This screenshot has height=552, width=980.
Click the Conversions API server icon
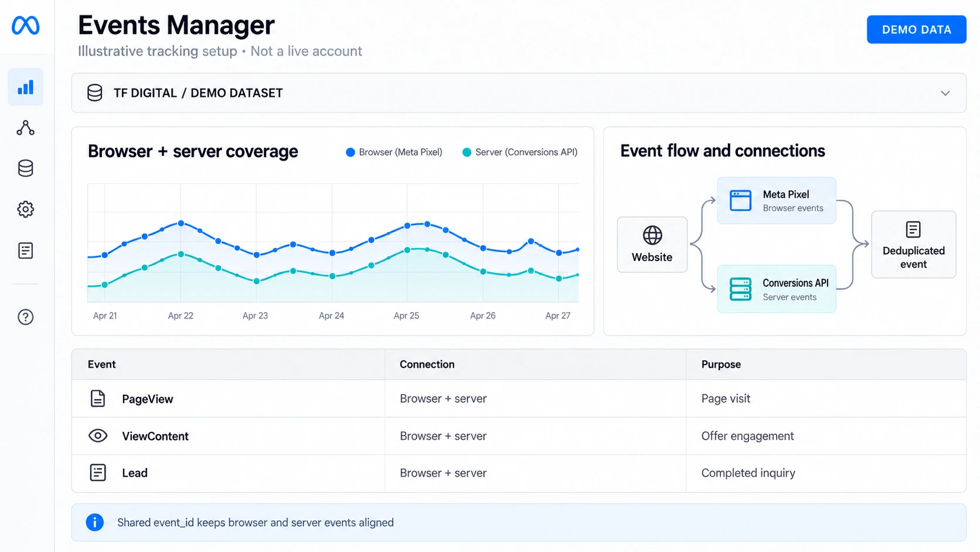tap(740, 289)
